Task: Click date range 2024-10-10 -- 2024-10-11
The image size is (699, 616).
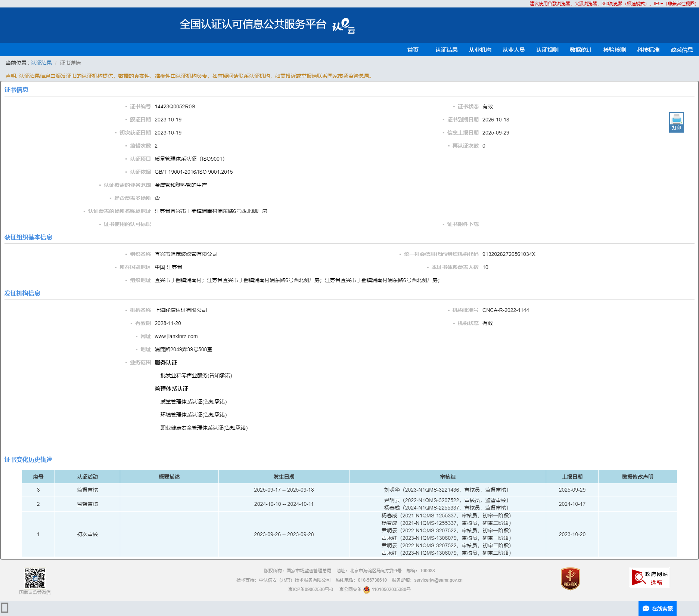Action: click(x=284, y=504)
